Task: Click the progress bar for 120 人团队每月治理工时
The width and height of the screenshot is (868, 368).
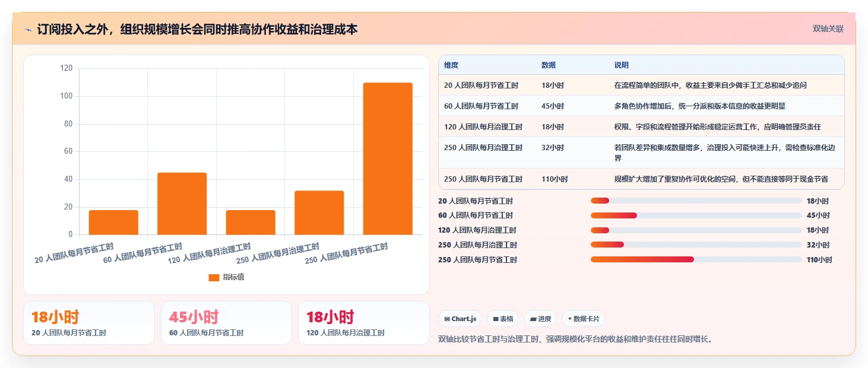Action: click(696, 230)
